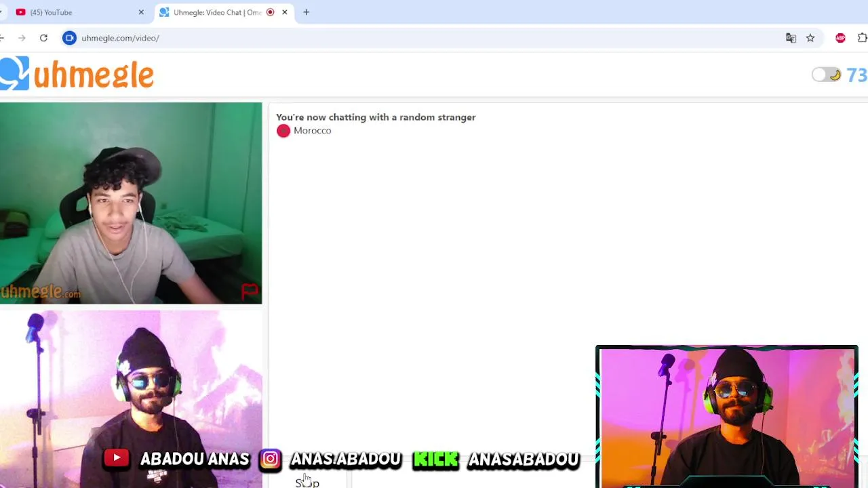Click the YouTube icon in the streamer overlay
This screenshot has height=488, width=868.
[117, 459]
